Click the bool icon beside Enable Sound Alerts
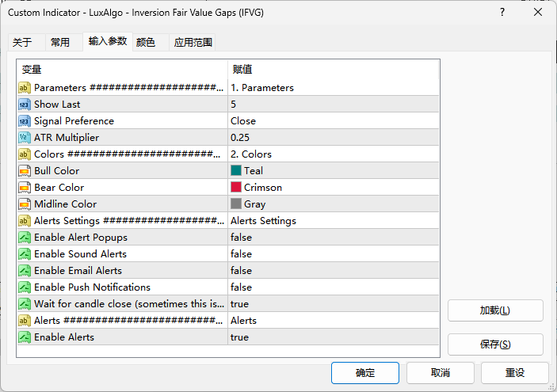 tap(24, 254)
